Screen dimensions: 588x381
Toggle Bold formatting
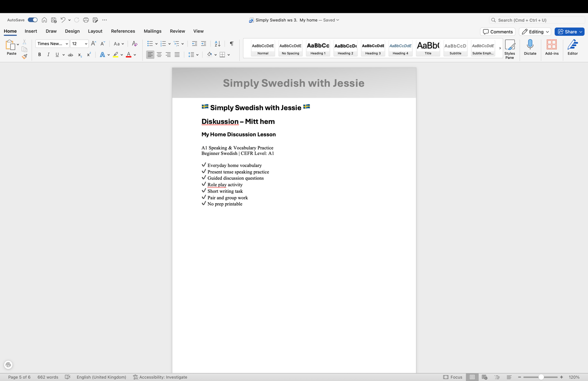(x=40, y=55)
